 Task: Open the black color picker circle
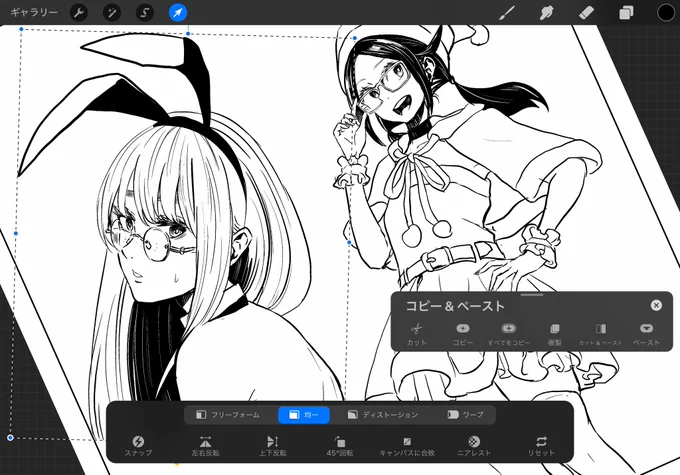pos(666,13)
